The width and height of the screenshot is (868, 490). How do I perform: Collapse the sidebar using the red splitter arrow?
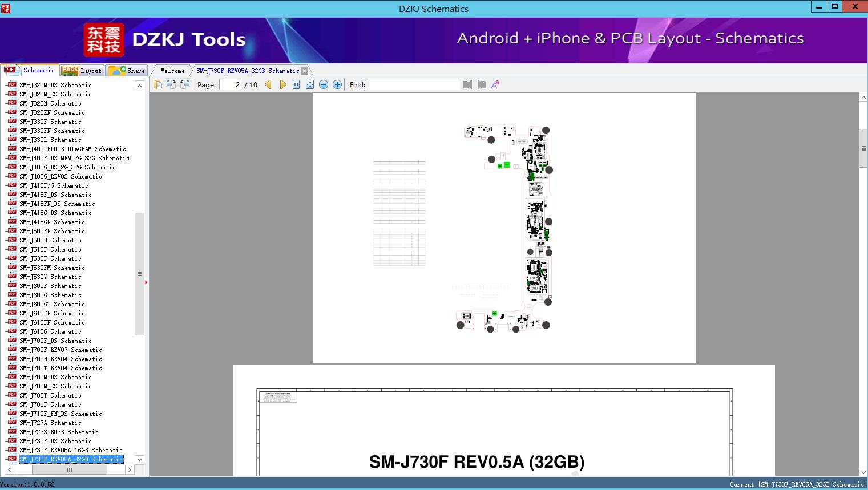click(146, 282)
